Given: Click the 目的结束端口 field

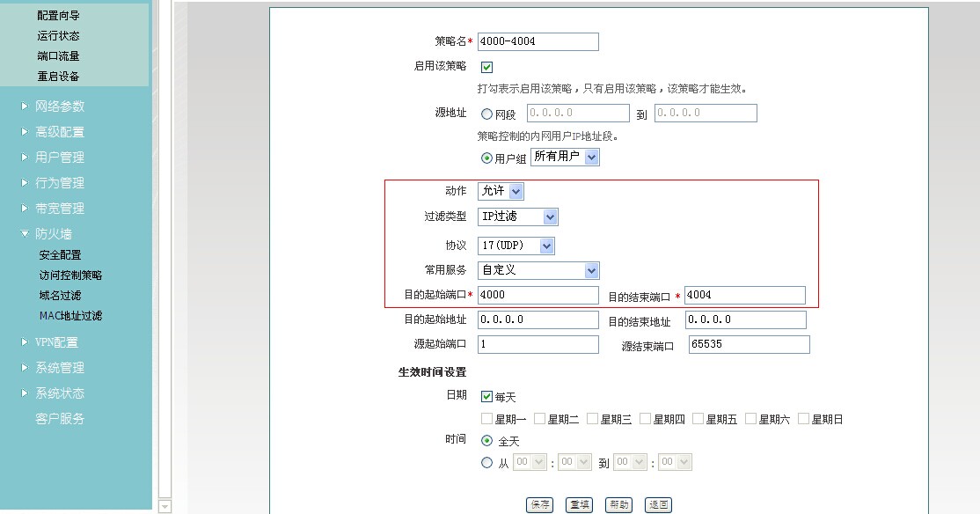Looking at the screenshot, I should (745, 295).
